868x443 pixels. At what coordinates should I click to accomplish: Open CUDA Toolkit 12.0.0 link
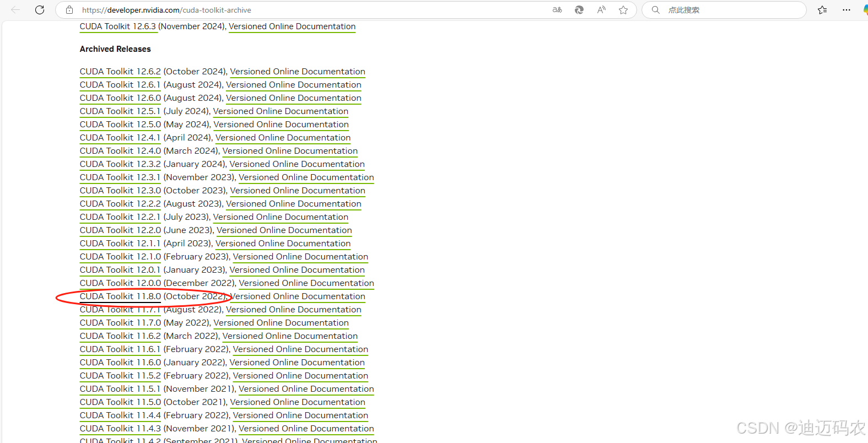click(x=120, y=283)
